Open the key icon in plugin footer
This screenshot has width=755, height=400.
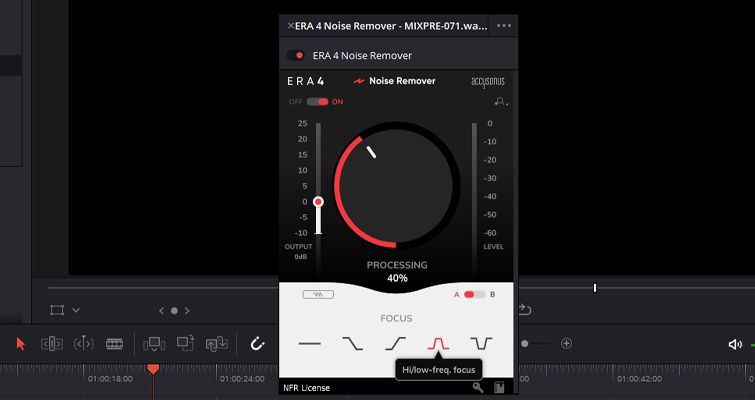(478, 387)
